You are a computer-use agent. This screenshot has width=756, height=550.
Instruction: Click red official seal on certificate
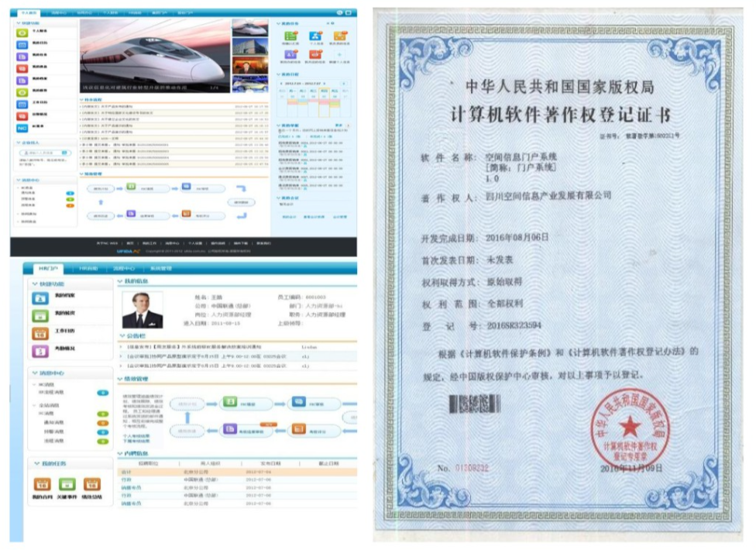tap(630, 428)
